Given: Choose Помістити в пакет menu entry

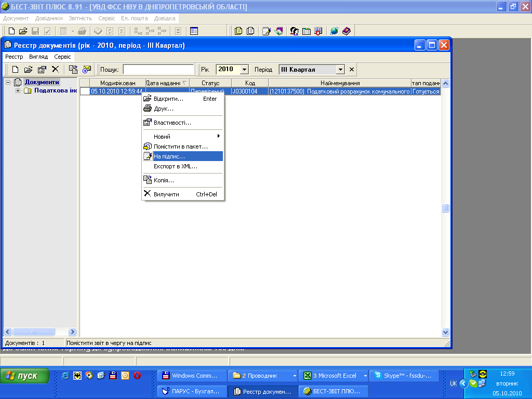Looking at the screenshot, I should tap(183, 147).
